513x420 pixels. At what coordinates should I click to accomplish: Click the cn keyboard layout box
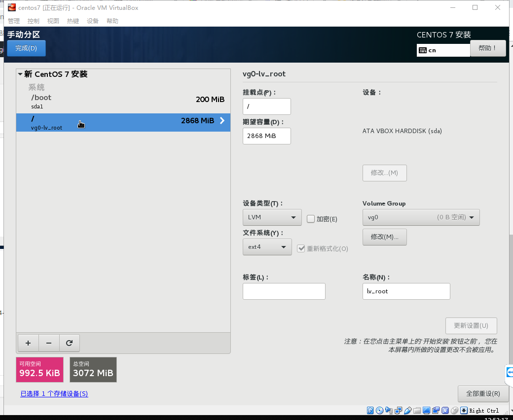[x=443, y=50]
